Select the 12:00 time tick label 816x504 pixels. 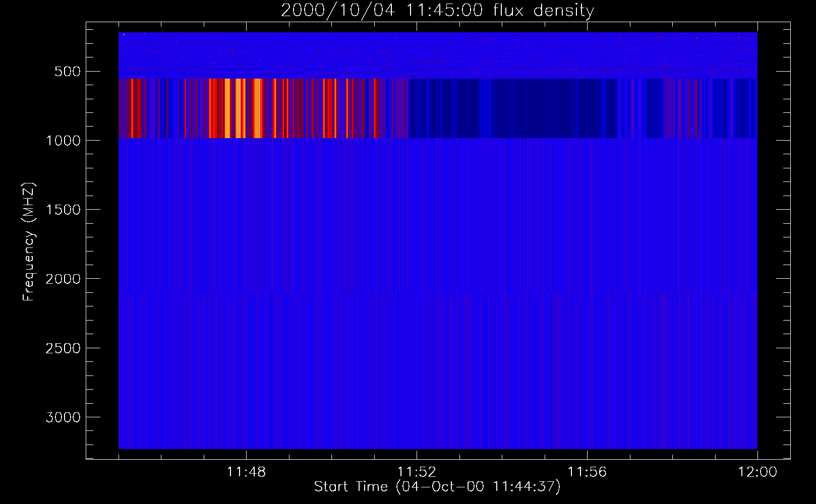click(757, 472)
